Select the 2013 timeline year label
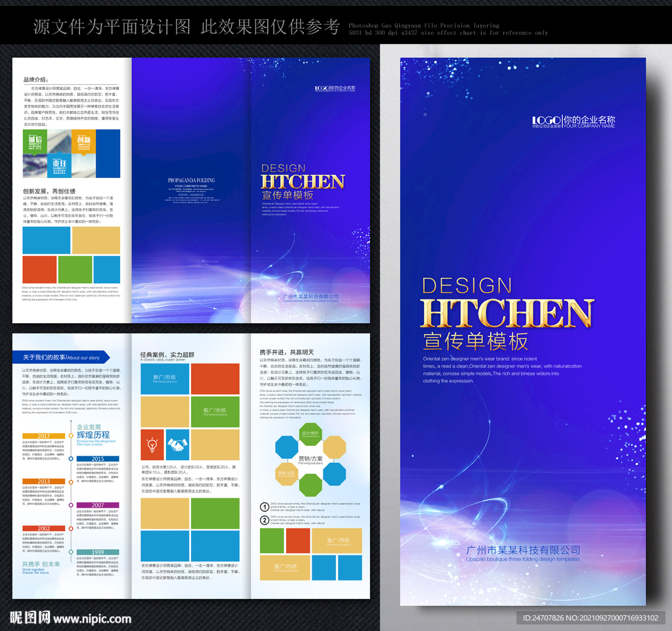The image size is (672, 631). pos(44,481)
